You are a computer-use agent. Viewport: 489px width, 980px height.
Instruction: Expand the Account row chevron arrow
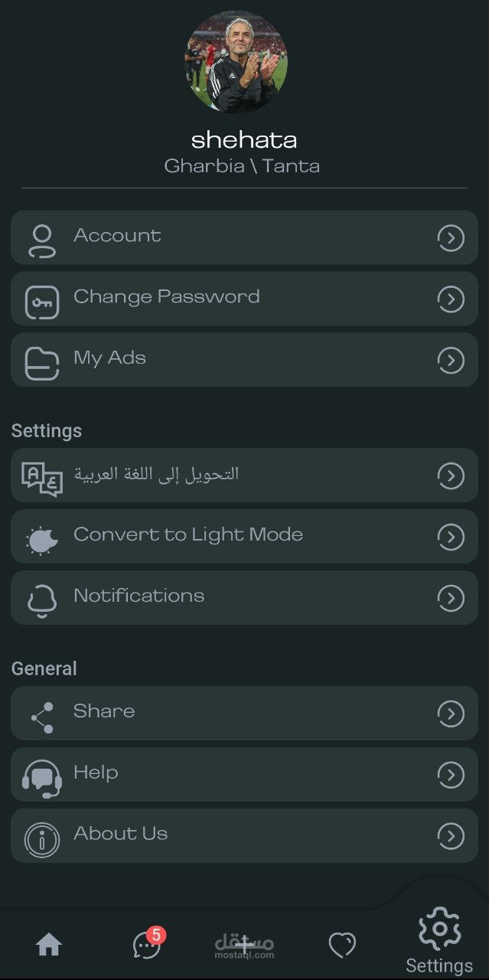[x=451, y=239]
